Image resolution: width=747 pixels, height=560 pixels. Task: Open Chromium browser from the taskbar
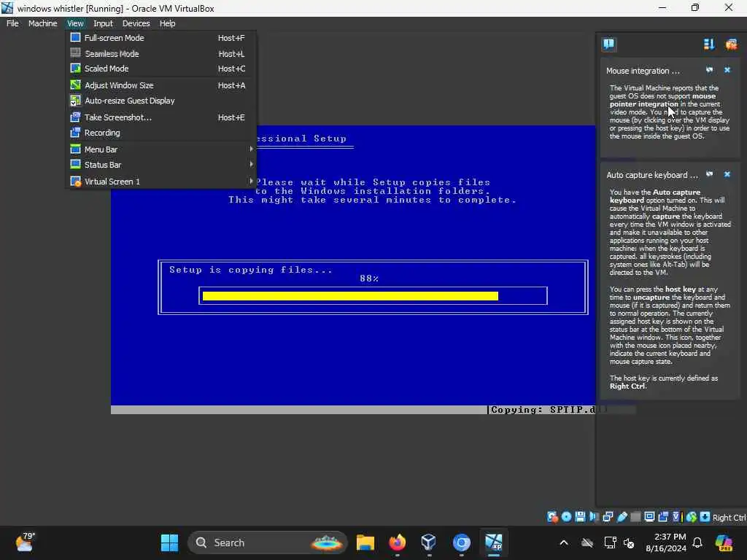(461, 542)
